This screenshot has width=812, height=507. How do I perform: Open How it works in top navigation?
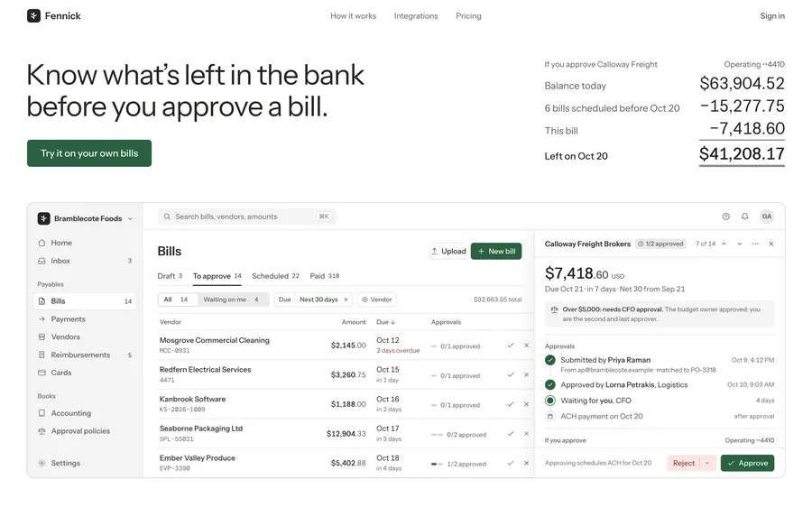pos(353,16)
